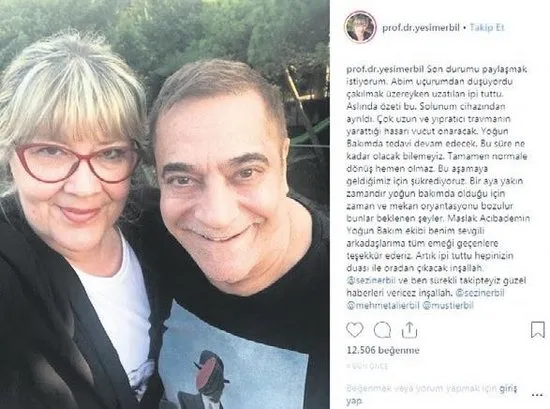Visit the @mehmetalierbil tagged profile
The height and width of the screenshot is (409, 550).
[x=383, y=306]
